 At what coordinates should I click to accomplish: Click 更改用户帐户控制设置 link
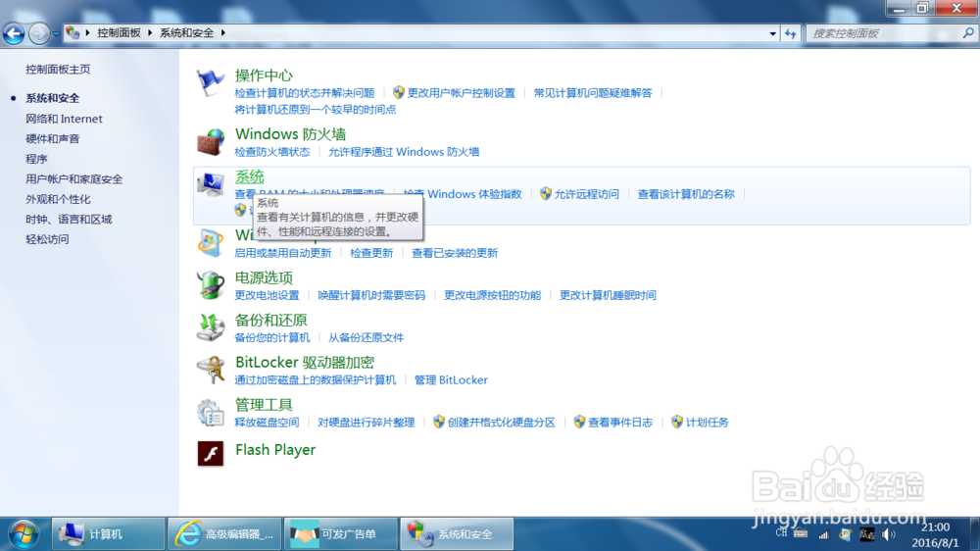(x=462, y=92)
